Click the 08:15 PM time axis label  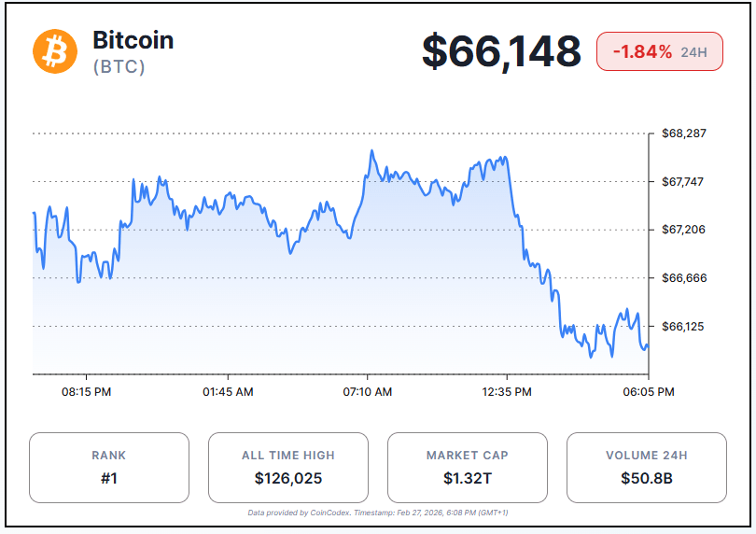tap(87, 392)
